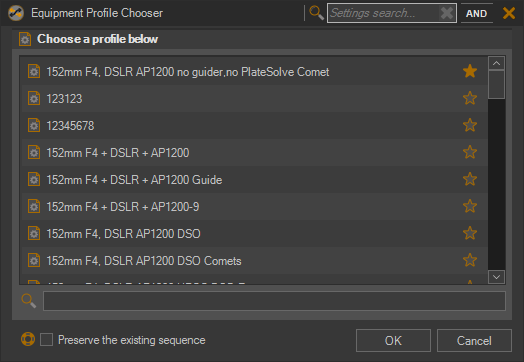Click the profile filter magnifier icon

29,301
